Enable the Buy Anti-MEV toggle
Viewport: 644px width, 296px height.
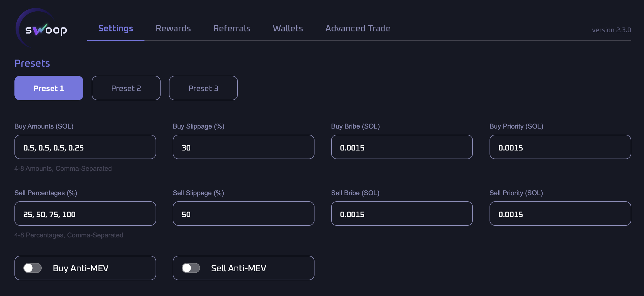click(x=33, y=268)
